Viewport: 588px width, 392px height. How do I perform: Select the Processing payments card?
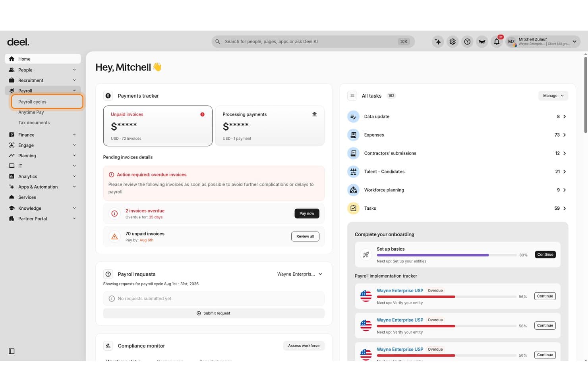click(270, 126)
